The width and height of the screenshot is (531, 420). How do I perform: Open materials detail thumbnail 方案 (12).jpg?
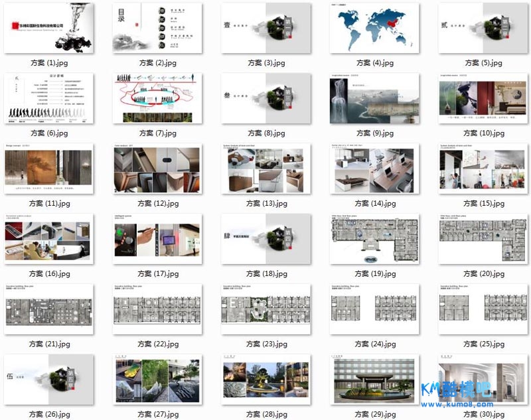click(157, 169)
